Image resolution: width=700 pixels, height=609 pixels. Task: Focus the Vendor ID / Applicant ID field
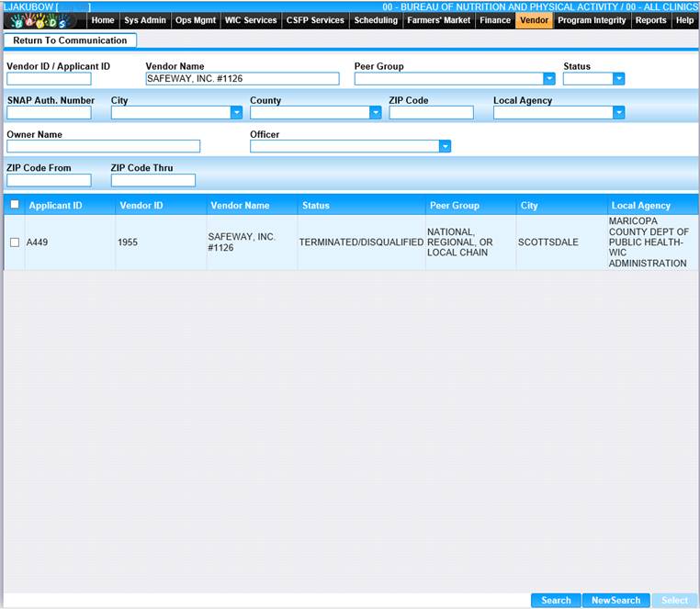[x=49, y=79]
